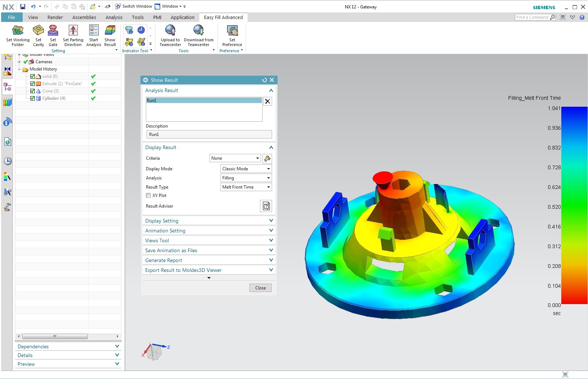Click the Set Working Folder icon
Image resolution: width=588 pixels, height=379 pixels.
(x=18, y=35)
